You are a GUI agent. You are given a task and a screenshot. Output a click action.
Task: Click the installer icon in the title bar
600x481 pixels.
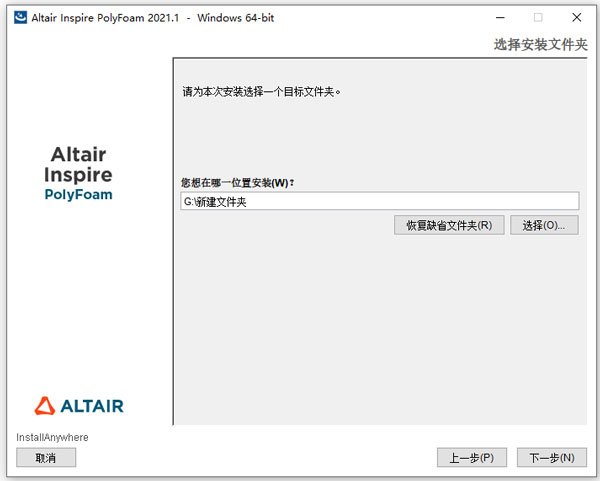(20, 18)
